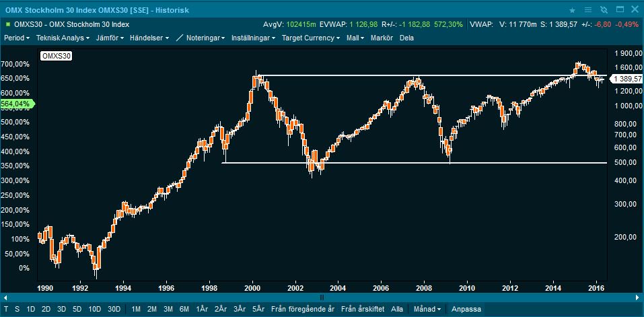Screen dimensions: 644x317
Task: Click the OMXS30 - OMX Stockholm 30 Index name
Action: pos(71,24)
